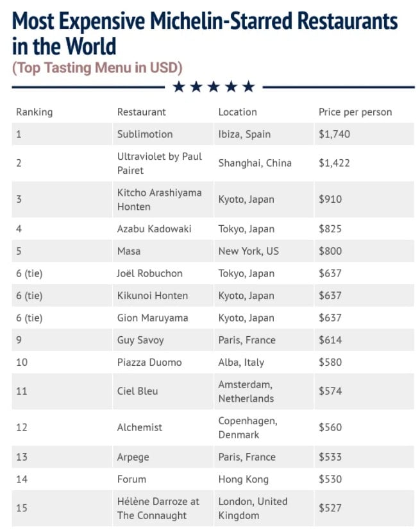The image size is (420, 530).
Task: Click the second star in the divider
Action: [197, 87]
